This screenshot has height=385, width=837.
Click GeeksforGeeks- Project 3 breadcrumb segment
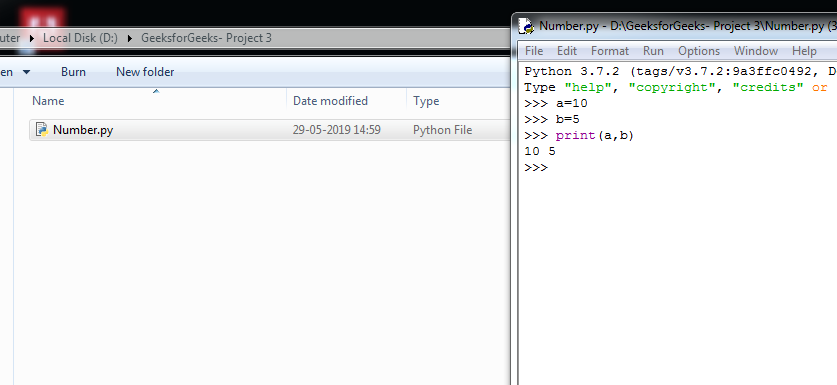tap(206, 38)
